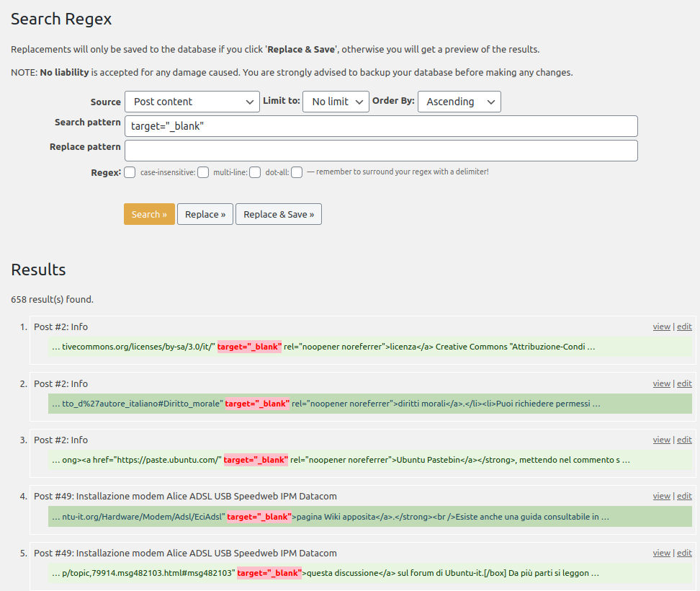This screenshot has height=591, width=700.
Task: Open the Order By dropdown
Action: coord(459,102)
